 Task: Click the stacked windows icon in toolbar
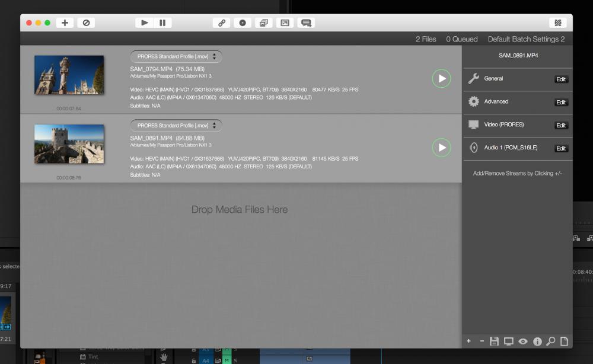[x=263, y=23]
